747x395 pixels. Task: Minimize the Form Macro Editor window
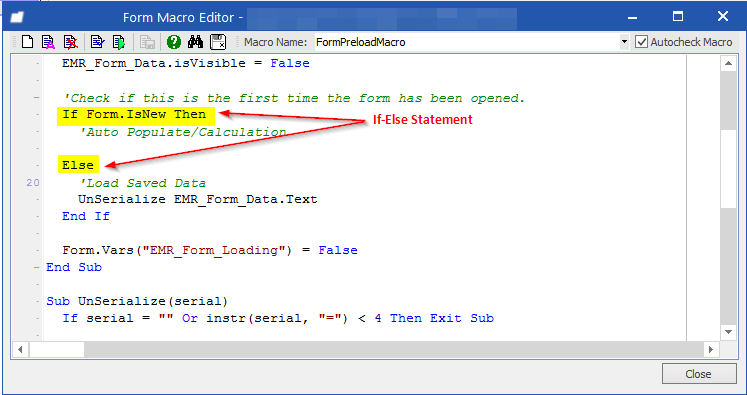[x=633, y=18]
